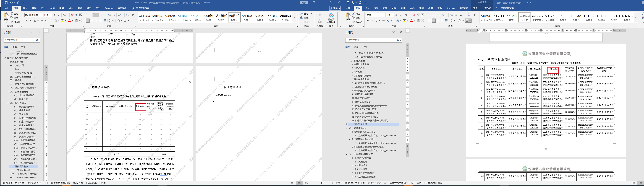Screen dimensions: 644x186
Task: Toggle center alignment in the right window
Action: (433, 20)
